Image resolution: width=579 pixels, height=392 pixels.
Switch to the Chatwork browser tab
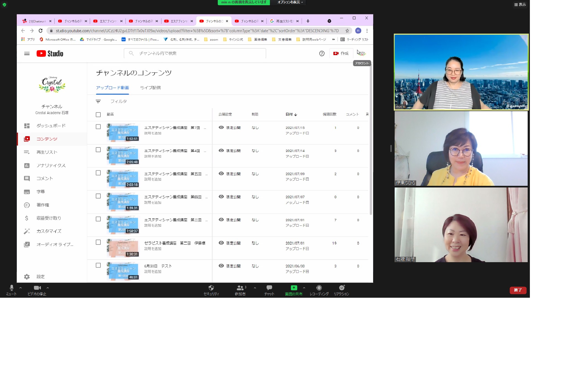pyautogui.click(x=37, y=21)
